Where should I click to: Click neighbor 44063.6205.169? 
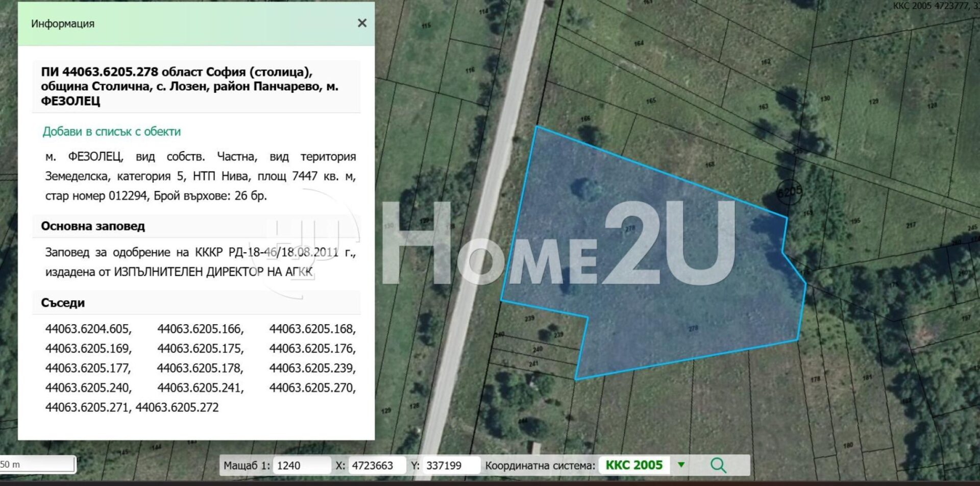[x=88, y=348]
